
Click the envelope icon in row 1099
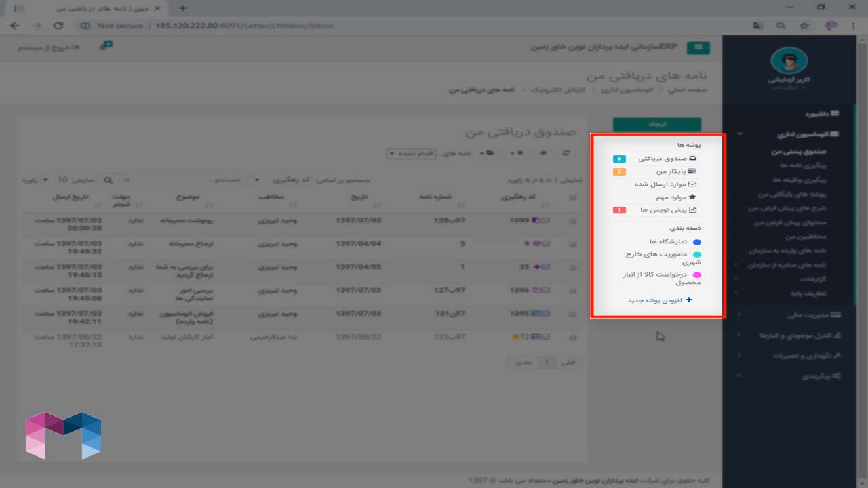pos(546,220)
